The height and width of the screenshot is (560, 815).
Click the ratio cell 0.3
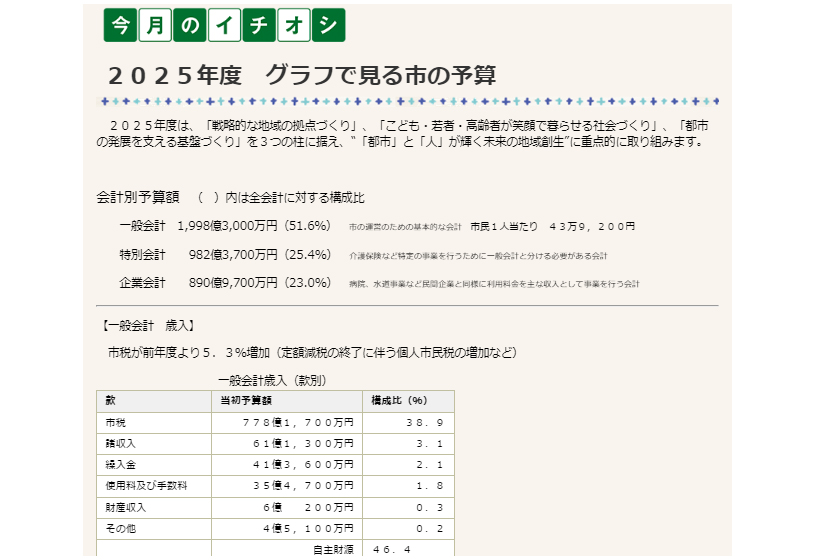(x=409, y=507)
